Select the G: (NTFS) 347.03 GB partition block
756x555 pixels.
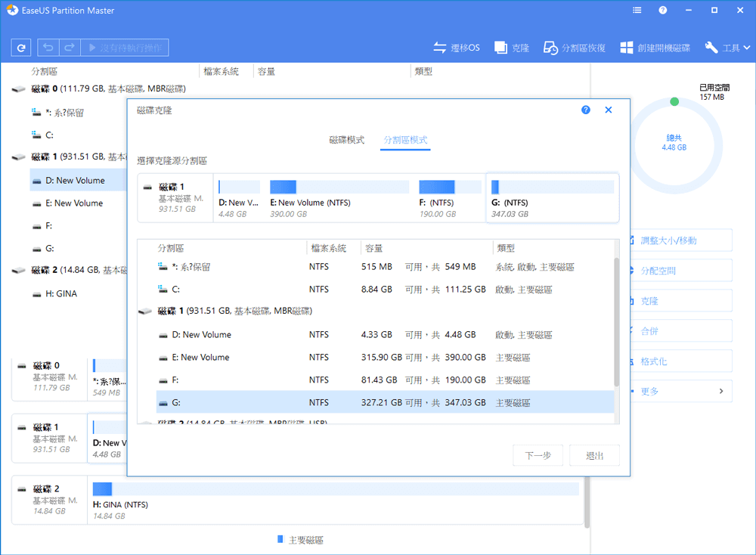553,198
